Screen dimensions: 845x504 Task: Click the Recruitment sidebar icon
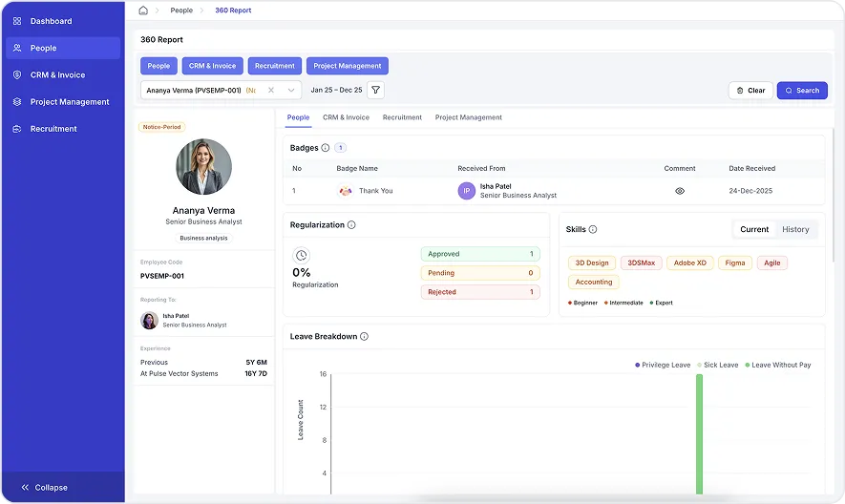coord(17,129)
